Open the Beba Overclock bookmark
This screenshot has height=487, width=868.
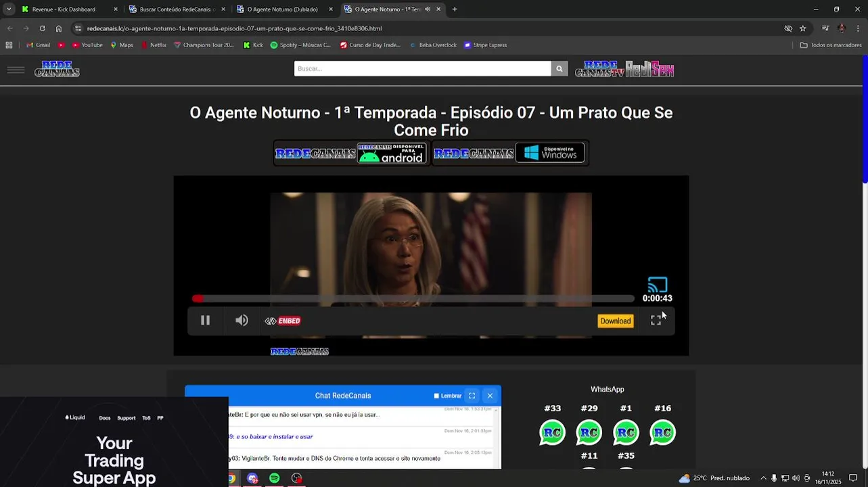point(433,45)
